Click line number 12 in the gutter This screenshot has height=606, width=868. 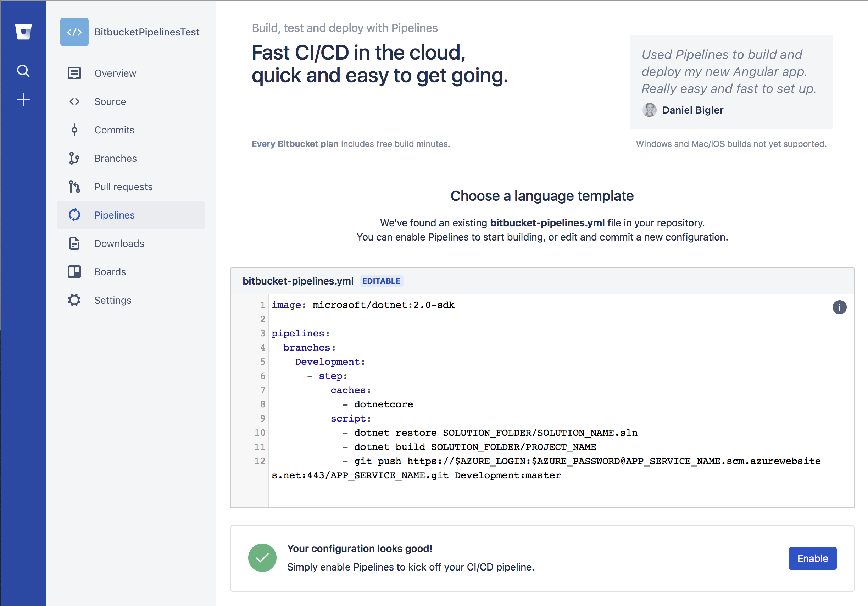pyautogui.click(x=260, y=461)
